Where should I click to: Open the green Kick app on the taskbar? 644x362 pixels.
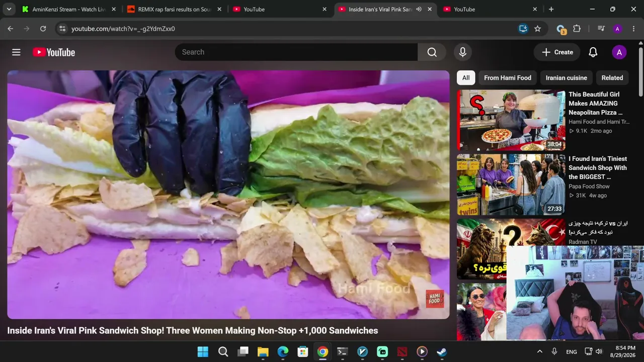[x=382, y=351]
